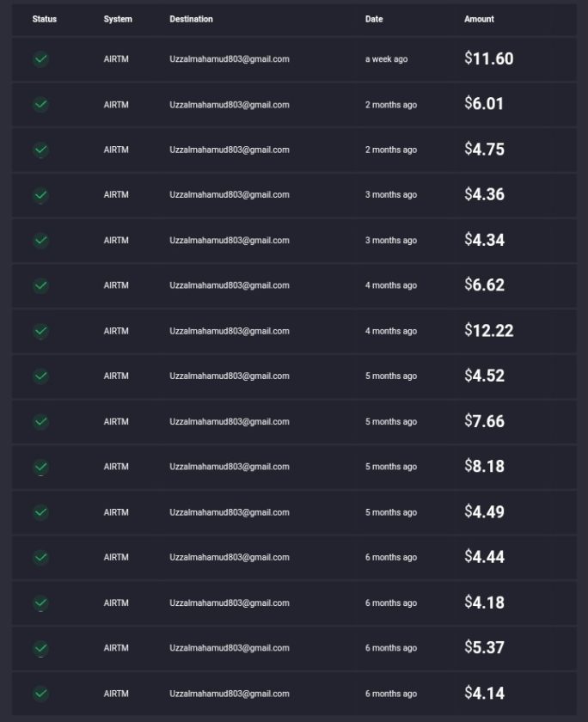This screenshot has height=722, width=588.
Task: Sort by the Date column header
Action: 374,19
